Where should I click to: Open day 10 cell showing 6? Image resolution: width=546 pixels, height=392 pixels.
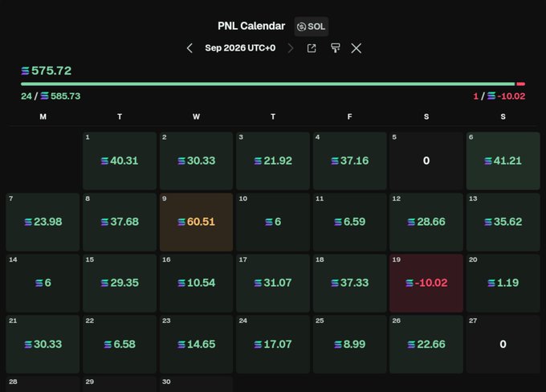point(273,222)
